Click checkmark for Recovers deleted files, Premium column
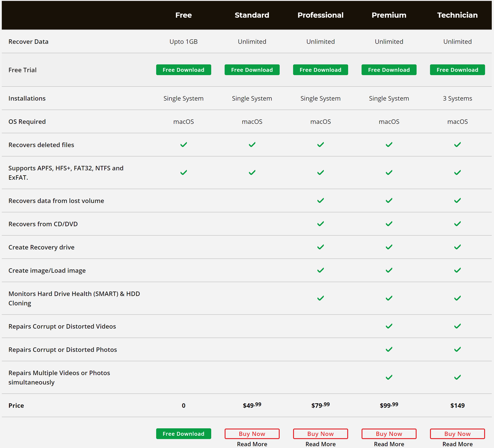 pyautogui.click(x=389, y=145)
